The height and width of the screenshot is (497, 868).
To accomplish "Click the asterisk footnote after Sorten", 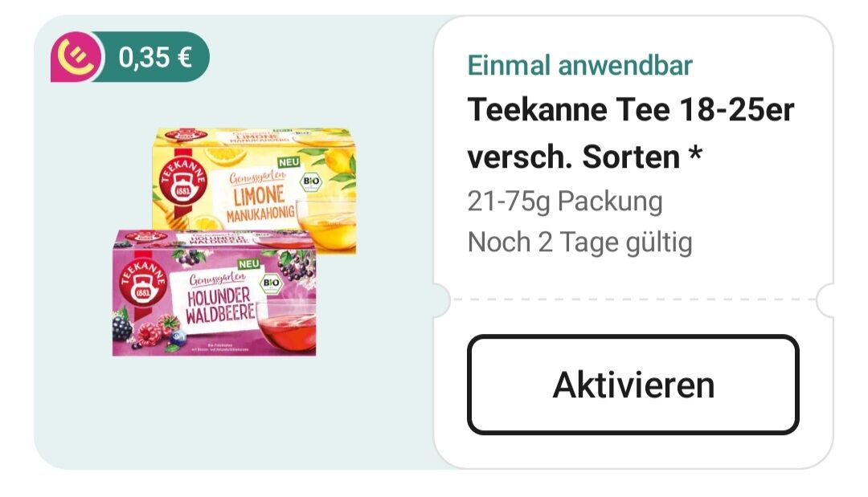I will [695, 154].
